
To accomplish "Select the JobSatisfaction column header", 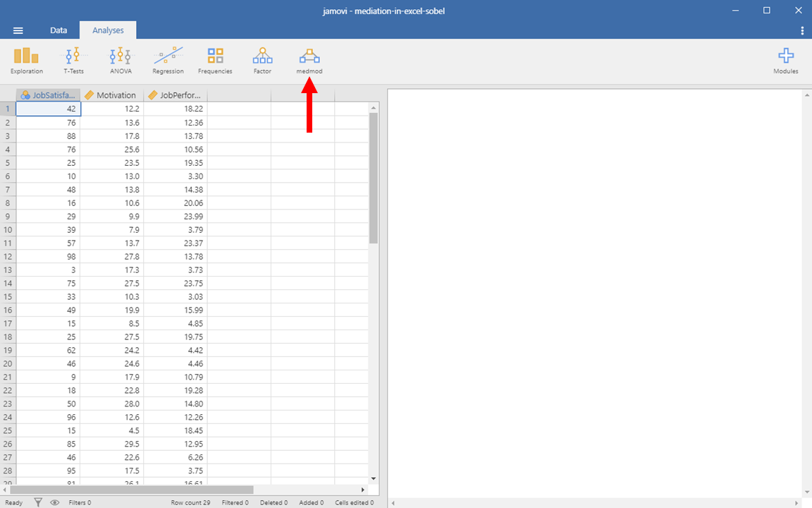I will [48, 95].
